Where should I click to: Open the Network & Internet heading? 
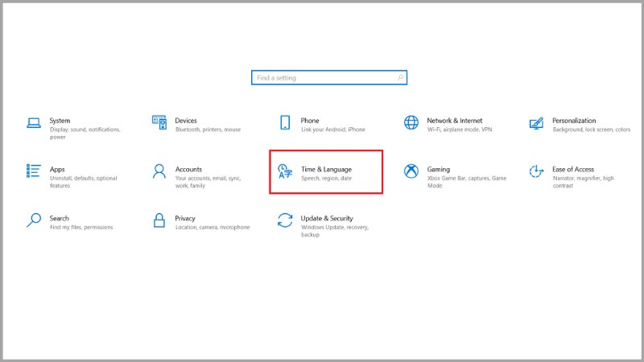click(x=455, y=120)
